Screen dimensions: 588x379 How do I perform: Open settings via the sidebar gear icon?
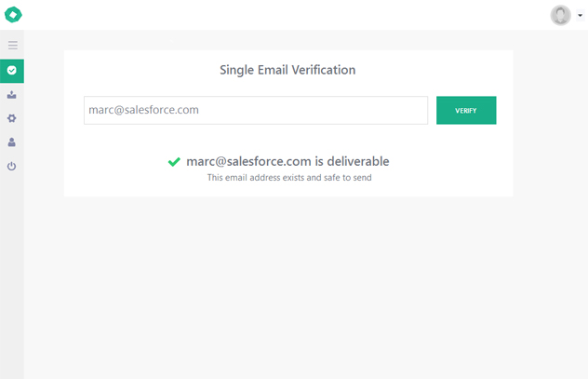12,118
